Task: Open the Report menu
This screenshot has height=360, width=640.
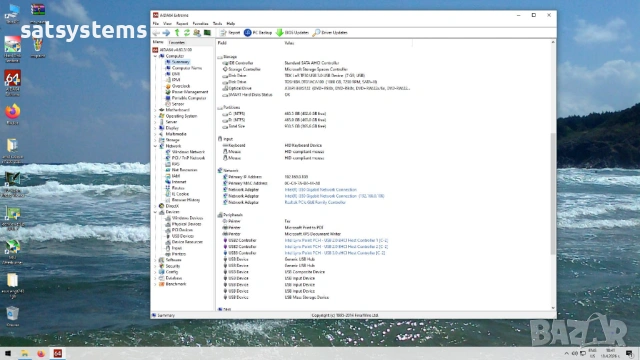Action: pos(182,24)
